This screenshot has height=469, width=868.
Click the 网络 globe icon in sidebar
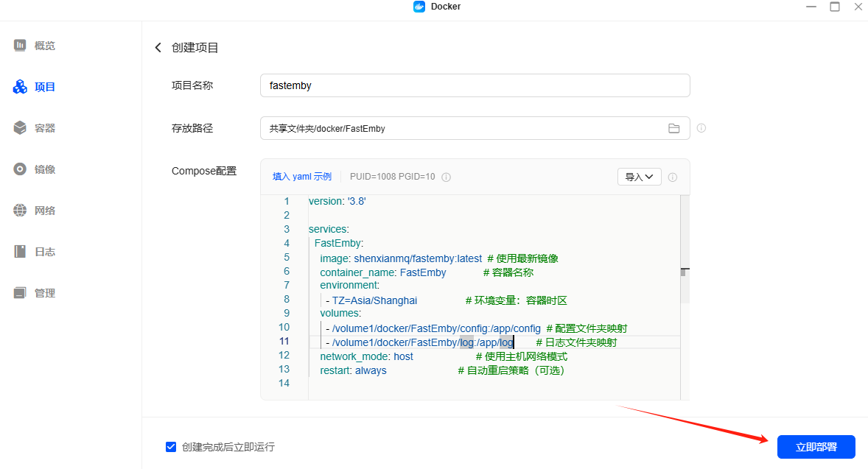pyautogui.click(x=20, y=210)
